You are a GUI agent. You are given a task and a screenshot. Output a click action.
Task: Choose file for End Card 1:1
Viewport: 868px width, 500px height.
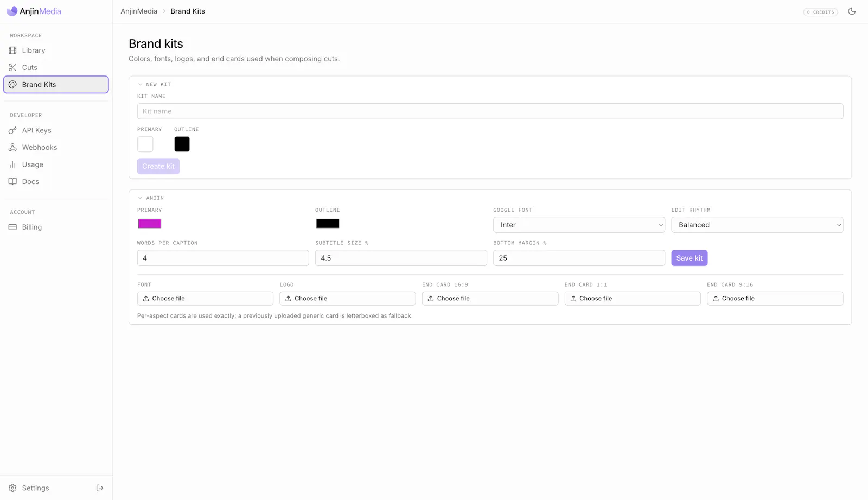click(x=633, y=299)
